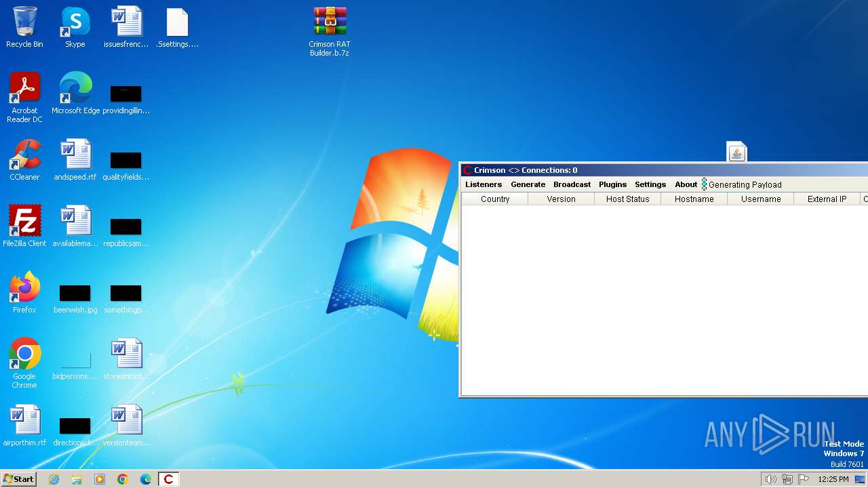
Task: Launch Internet Explorer from taskbar
Action: [54, 479]
